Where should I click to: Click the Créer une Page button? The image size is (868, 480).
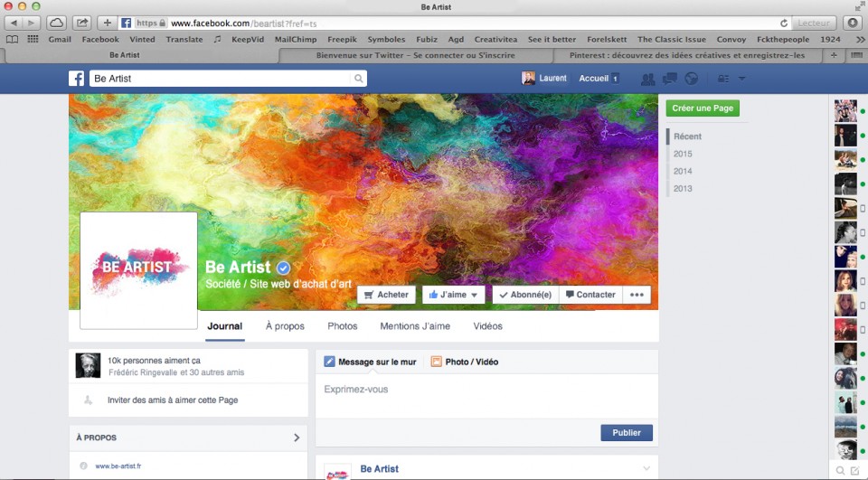[703, 108]
